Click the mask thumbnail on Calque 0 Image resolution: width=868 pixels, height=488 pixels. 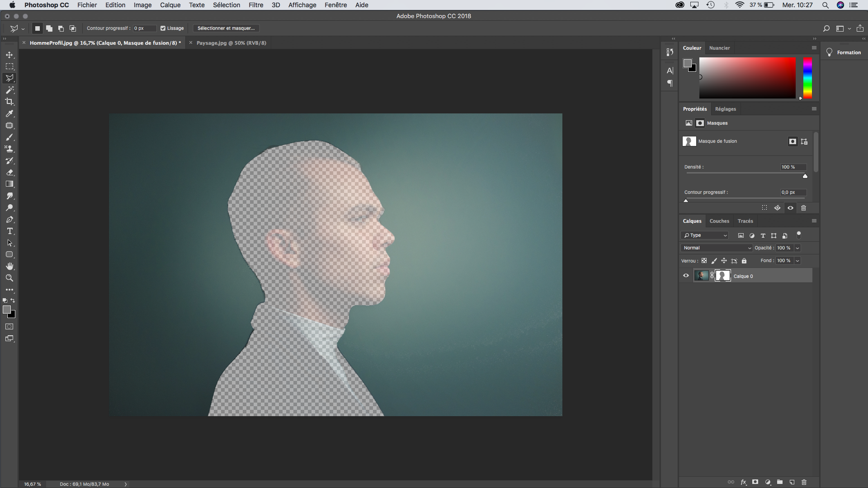click(x=722, y=275)
